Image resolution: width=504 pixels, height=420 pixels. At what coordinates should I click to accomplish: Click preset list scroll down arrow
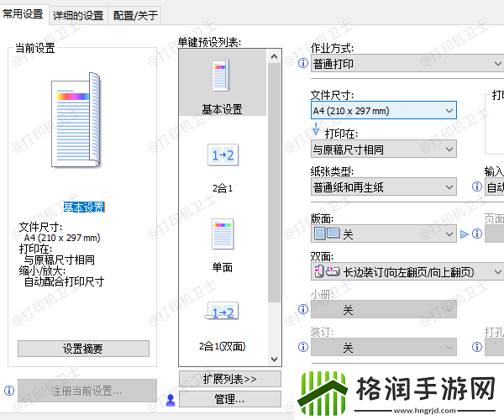(274, 360)
